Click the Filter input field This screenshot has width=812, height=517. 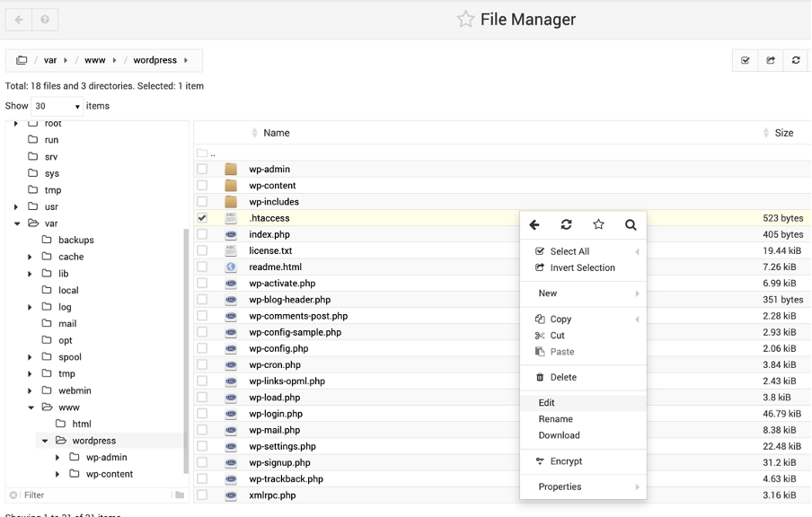(x=96, y=495)
